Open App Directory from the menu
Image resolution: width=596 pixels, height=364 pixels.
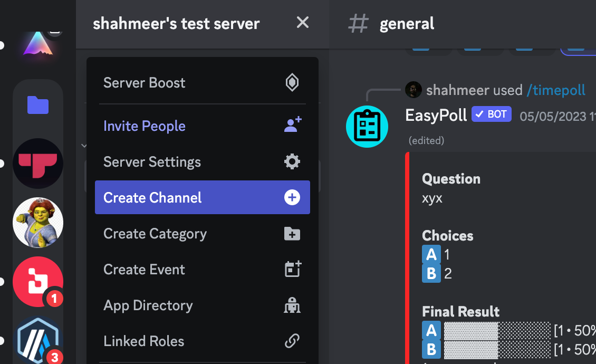pyautogui.click(x=202, y=305)
